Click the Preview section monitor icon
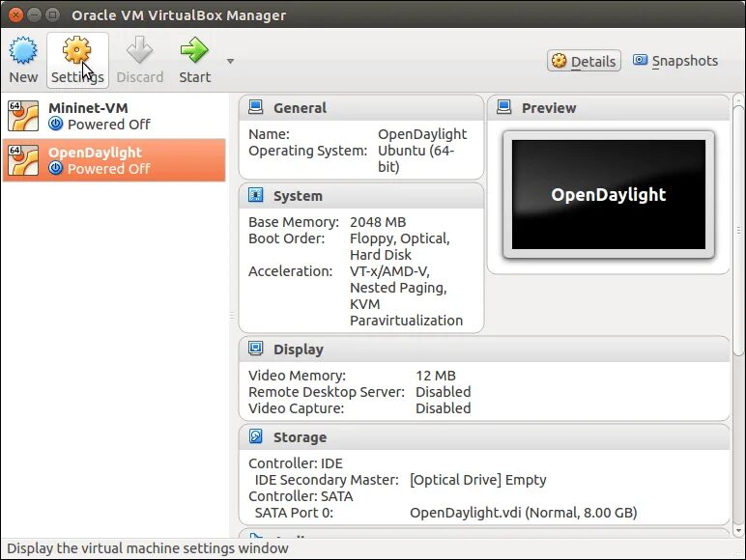This screenshot has width=746, height=560. coord(503,107)
